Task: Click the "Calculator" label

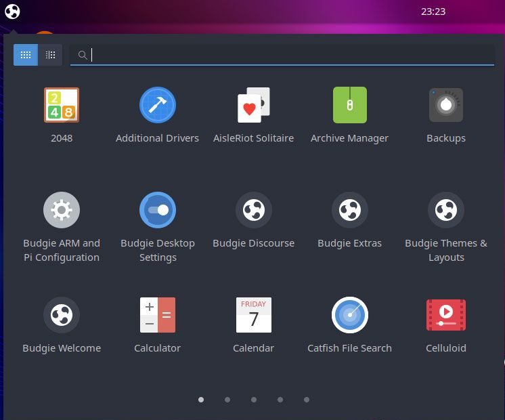Action: [x=158, y=348]
